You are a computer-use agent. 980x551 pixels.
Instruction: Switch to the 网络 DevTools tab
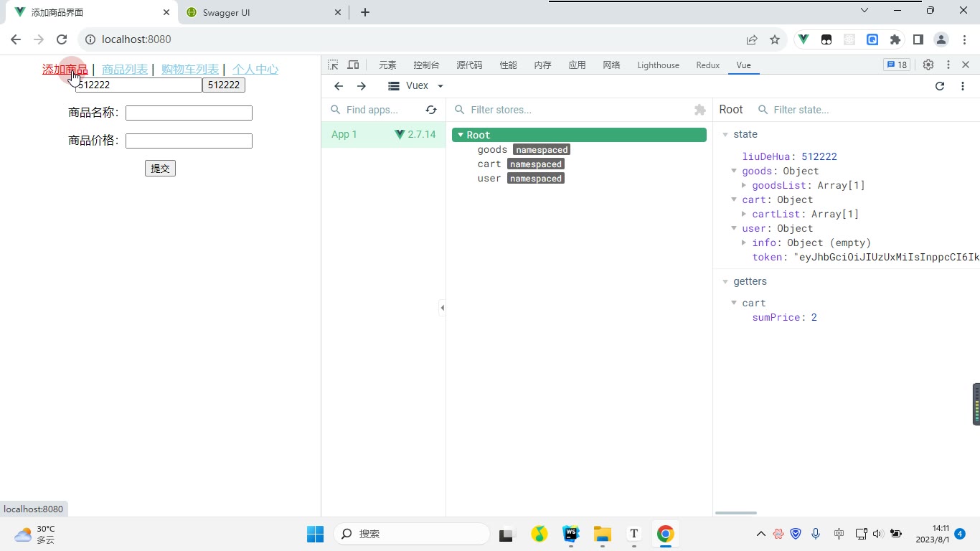(611, 65)
